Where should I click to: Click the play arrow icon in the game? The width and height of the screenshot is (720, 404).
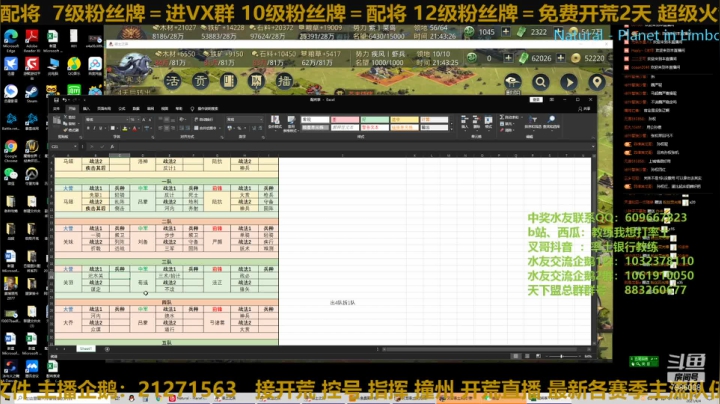click(569, 83)
